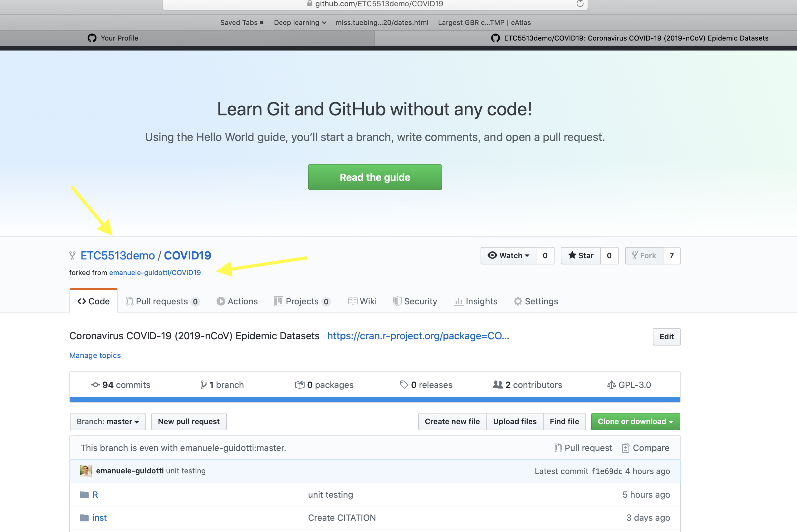Open the Clone or download dropdown

point(635,421)
